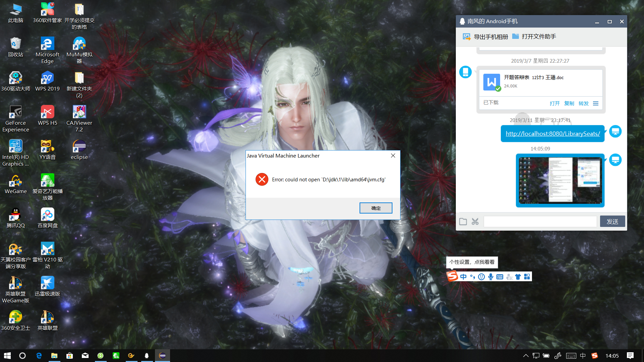Click 复制 under the doc file
This screenshot has height=362, width=644.
tap(569, 103)
